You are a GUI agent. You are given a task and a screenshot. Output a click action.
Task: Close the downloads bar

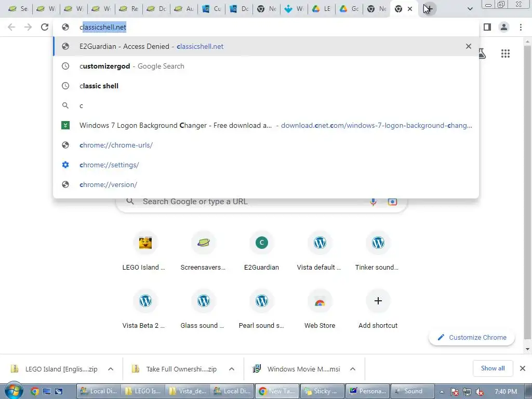coord(523,368)
